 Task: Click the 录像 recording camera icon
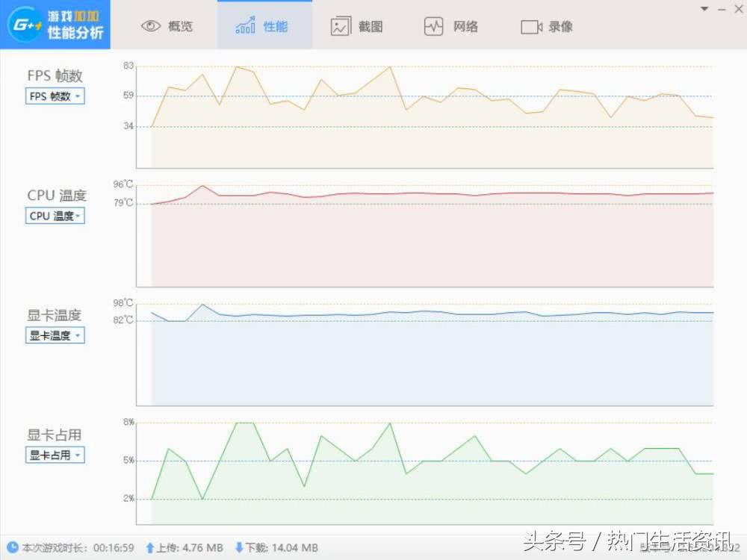click(x=530, y=25)
